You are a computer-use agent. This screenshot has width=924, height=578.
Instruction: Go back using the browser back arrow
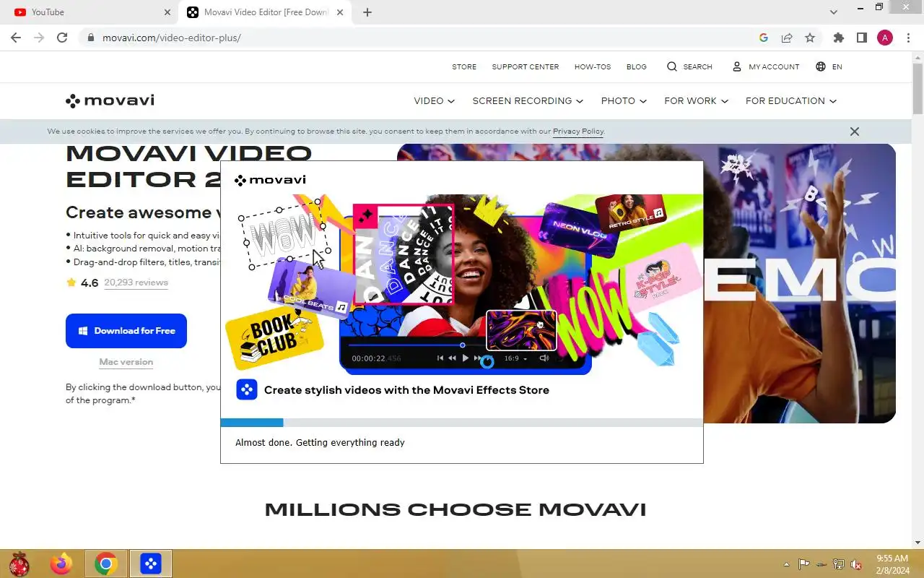[x=16, y=38]
